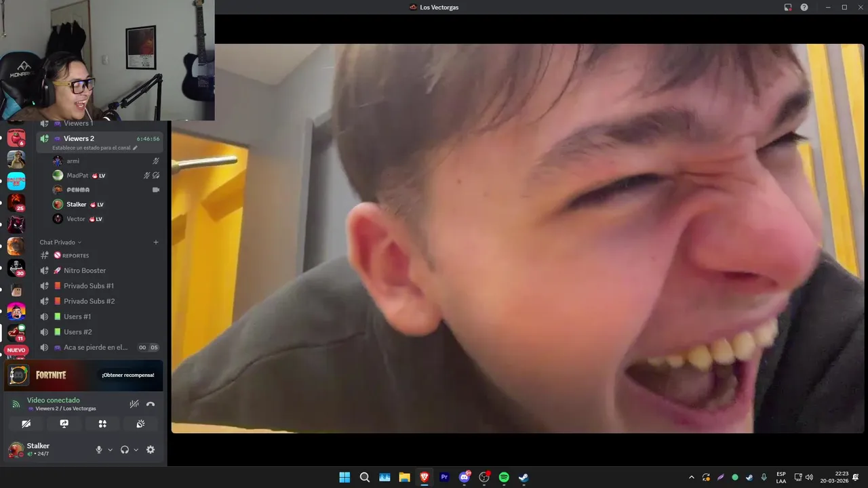Screen dimensions: 868x488
Task: Click system tray microphone icon
Action: click(x=764, y=477)
